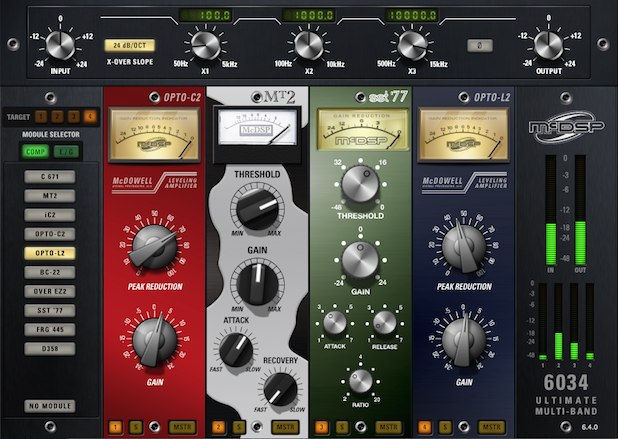Click the SST 77 Gain knob
Screen dimensions: 618x439
coord(360,260)
